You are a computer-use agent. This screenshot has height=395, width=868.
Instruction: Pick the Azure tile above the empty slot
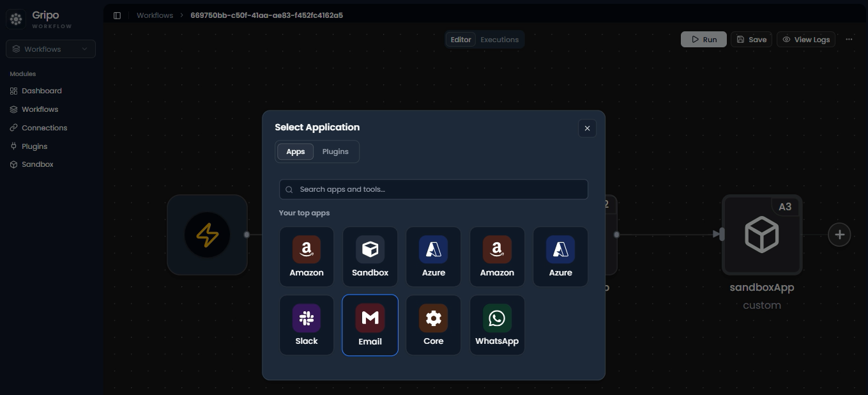pos(561,256)
